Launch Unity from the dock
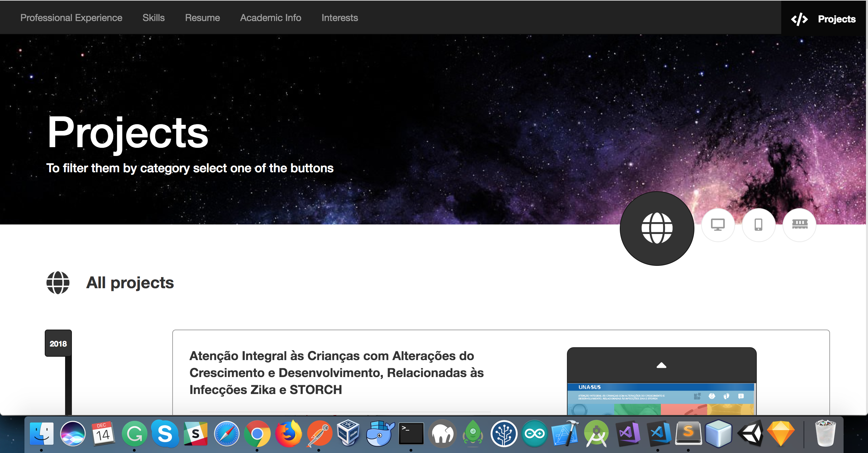 pyautogui.click(x=750, y=434)
